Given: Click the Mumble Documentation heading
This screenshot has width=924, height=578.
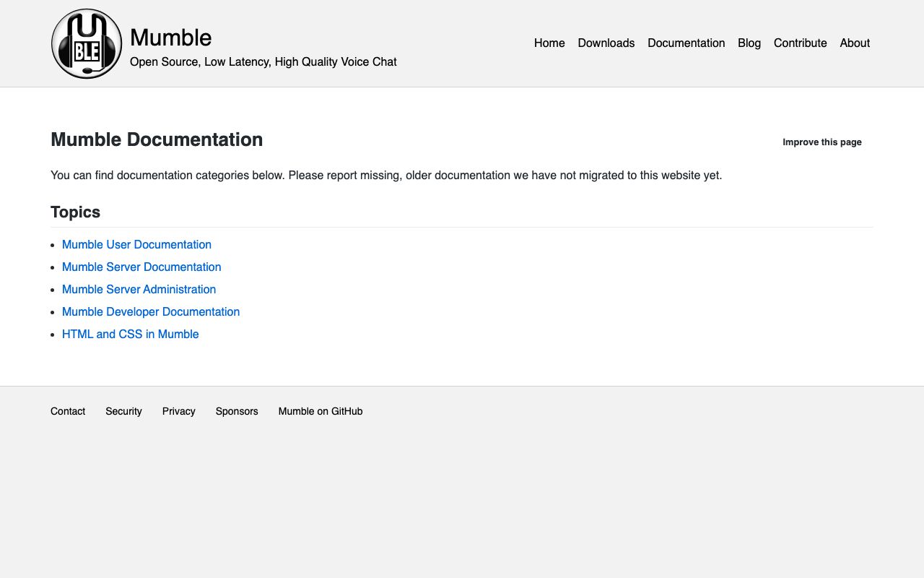Looking at the screenshot, I should point(157,139).
